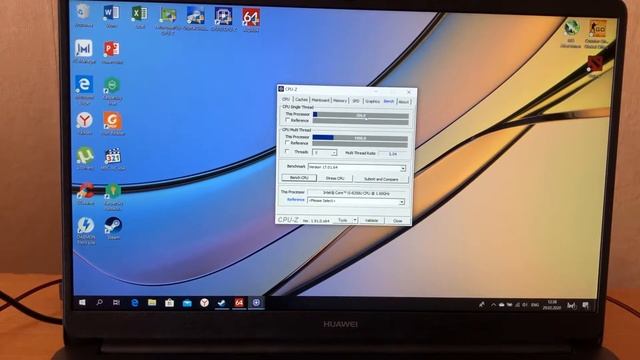This screenshot has width=640, height=360.
Task: Click the Bench CPU button
Action: [x=299, y=178]
